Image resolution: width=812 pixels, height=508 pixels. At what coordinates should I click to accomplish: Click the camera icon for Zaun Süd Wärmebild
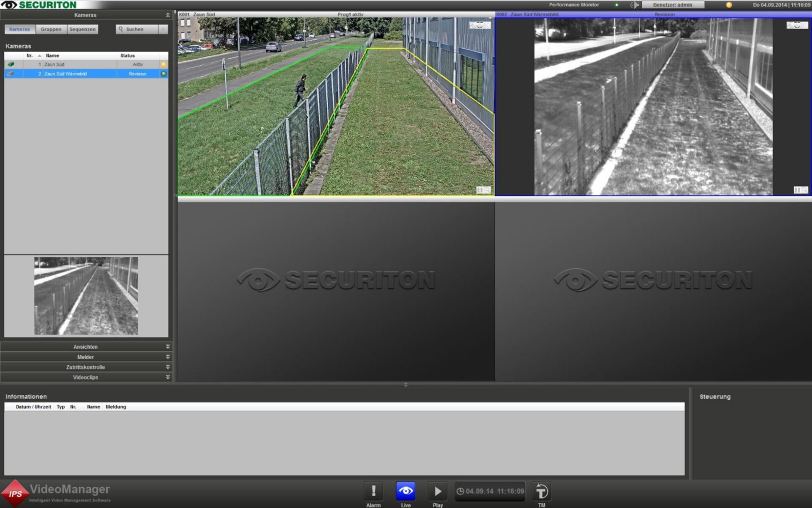11,74
